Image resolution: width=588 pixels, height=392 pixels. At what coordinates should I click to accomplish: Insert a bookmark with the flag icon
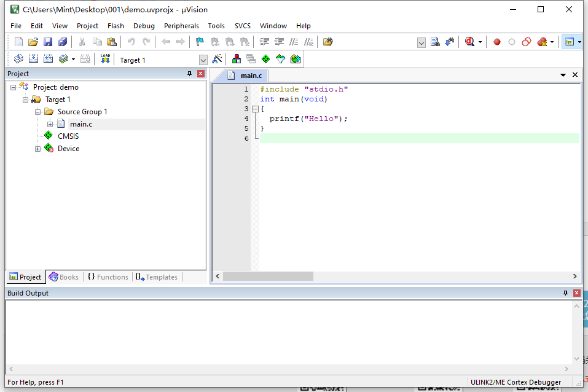[x=200, y=42]
